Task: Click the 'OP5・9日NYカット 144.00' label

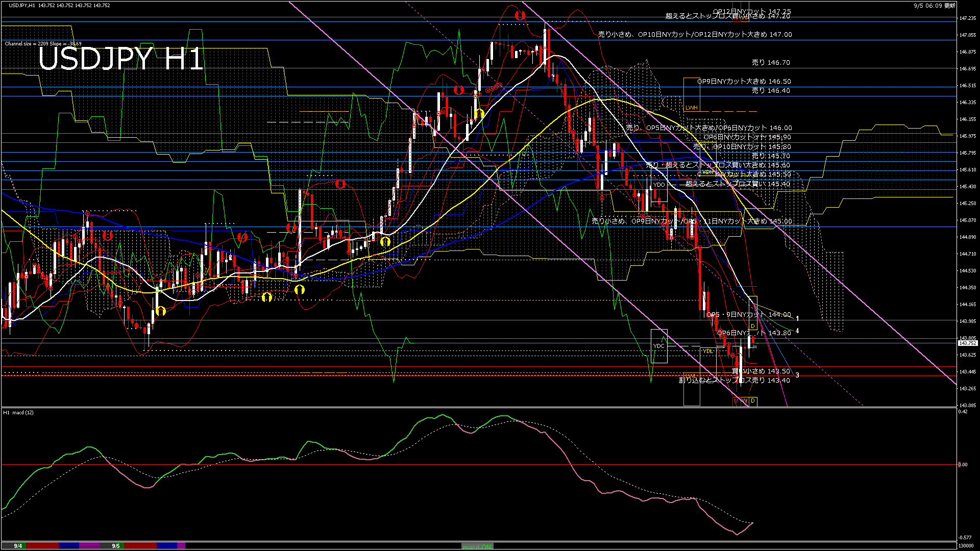Action: [x=749, y=315]
